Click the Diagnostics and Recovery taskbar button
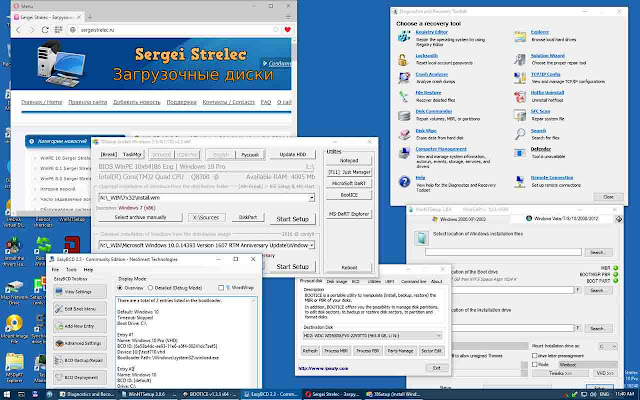This screenshot has height=400, width=640. pyautogui.click(x=87, y=394)
